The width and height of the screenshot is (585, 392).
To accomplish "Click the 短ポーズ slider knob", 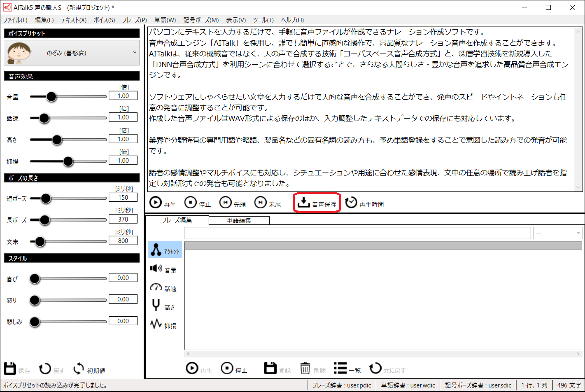I will 45,198.
